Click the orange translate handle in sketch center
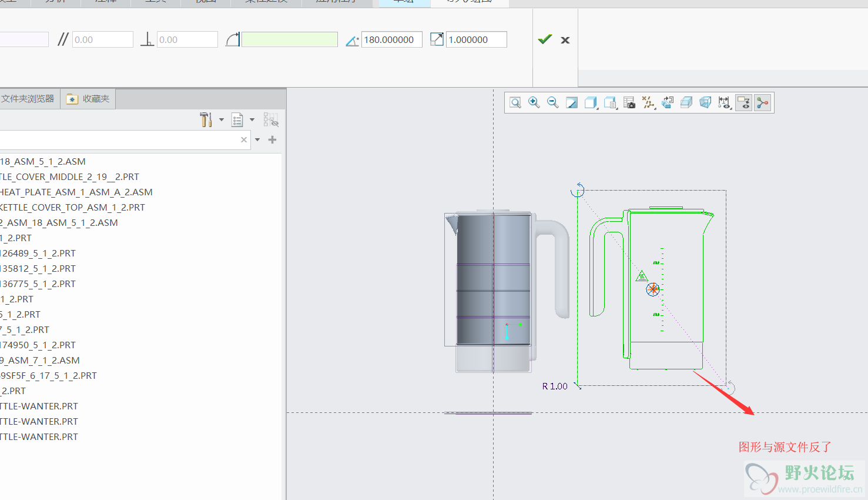This screenshot has width=868, height=500. point(653,289)
